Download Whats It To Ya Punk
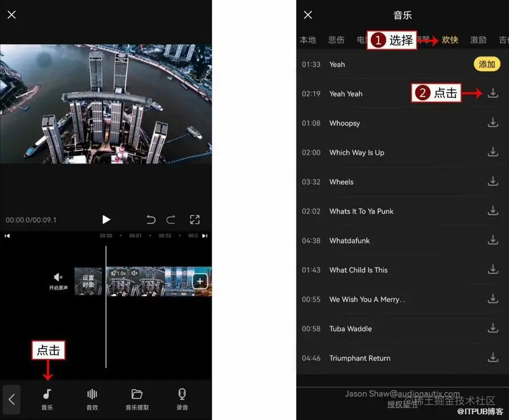509x420 pixels. [x=493, y=211]
